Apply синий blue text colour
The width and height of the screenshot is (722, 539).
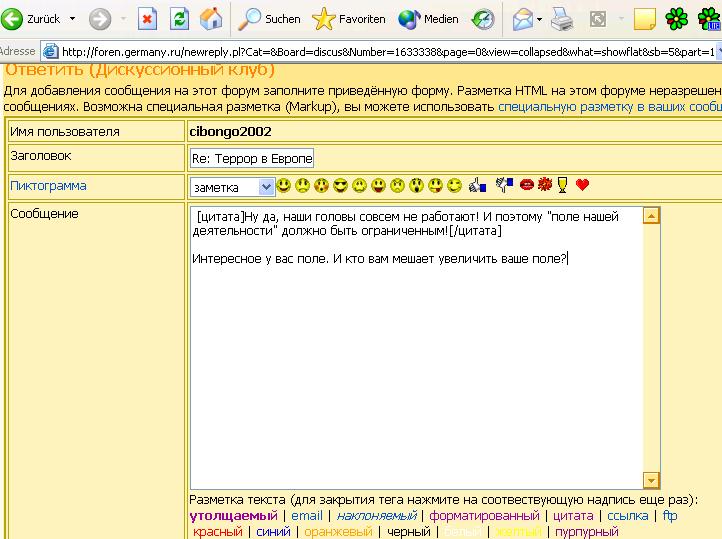273,532
